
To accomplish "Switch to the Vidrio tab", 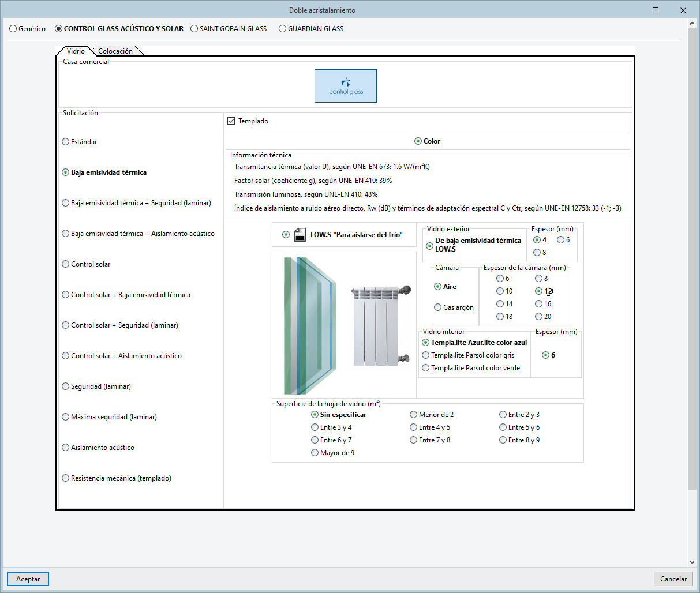I will (x=76, y=51).
